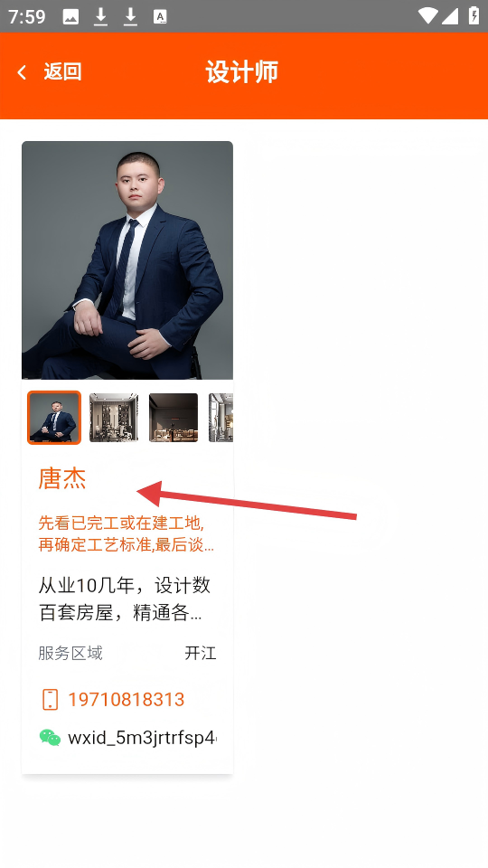488x868 pixels.
Task: Select the partially visible fourth thumbnail
Action: coord(221,418)
